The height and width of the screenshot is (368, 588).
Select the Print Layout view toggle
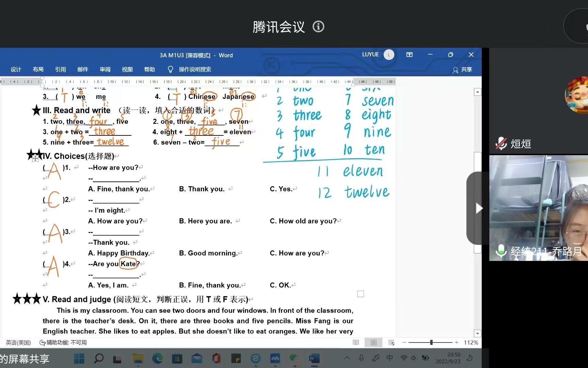point(373,342)
